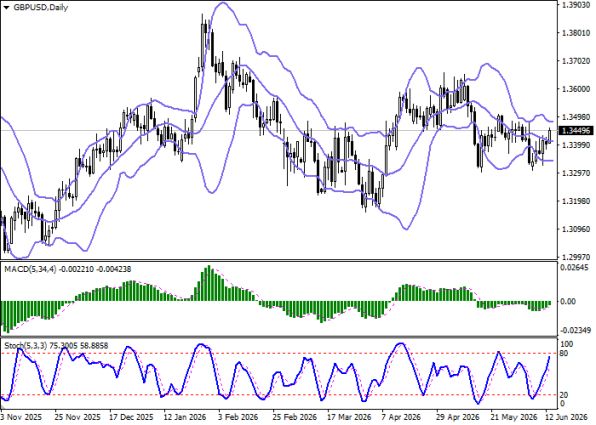Select the current price tag 1.34496

click(x=576, y=131)
